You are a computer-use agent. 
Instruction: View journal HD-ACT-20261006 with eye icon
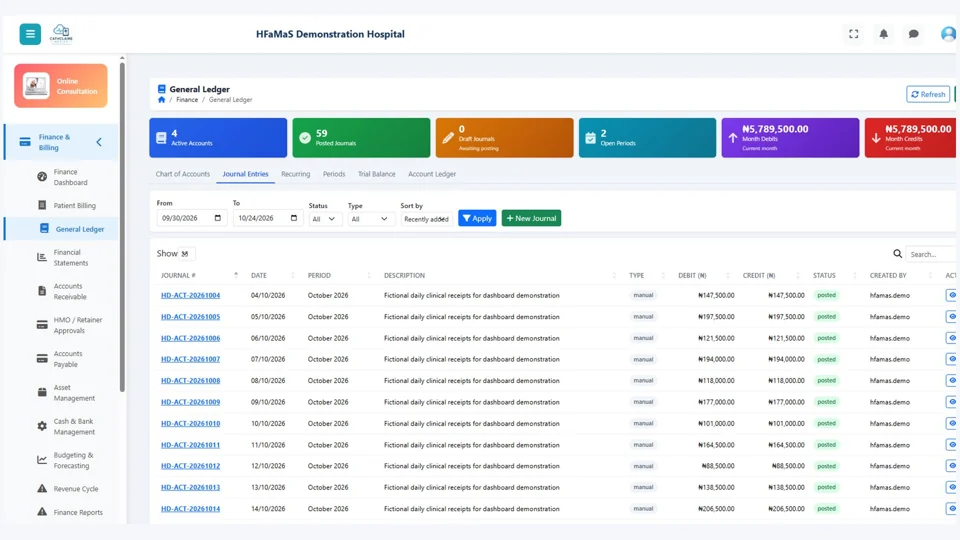951,338
